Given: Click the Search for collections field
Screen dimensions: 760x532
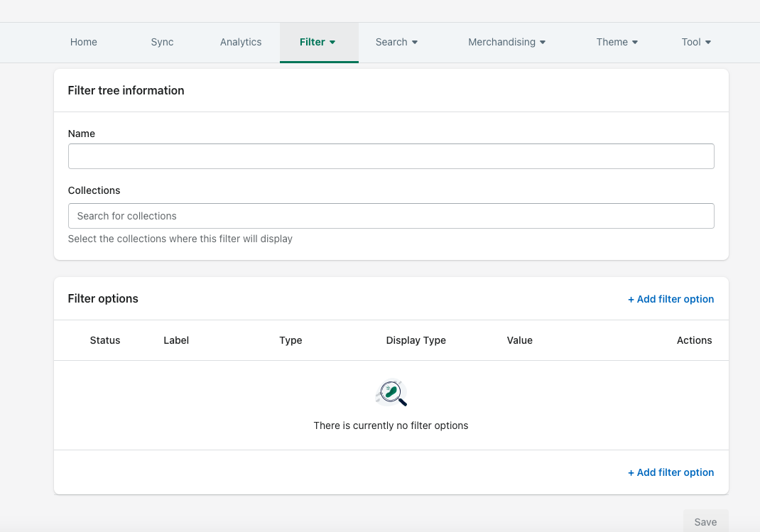Looking at the screenshot, I should click(x=391, y=216).
